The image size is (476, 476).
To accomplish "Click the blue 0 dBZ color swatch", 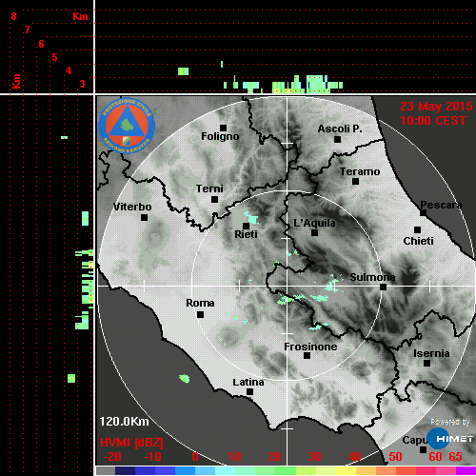I will coord(185,470).
